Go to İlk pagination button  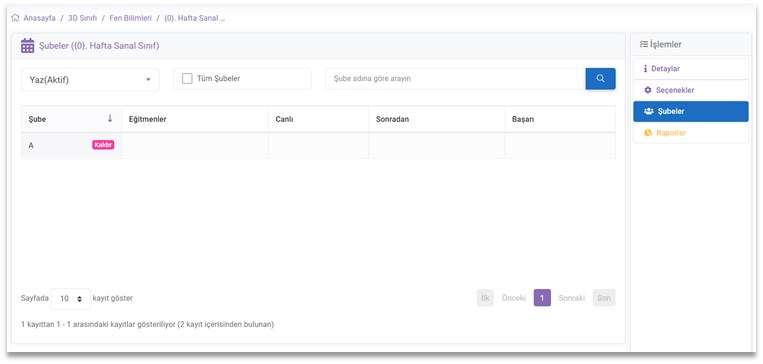tap(485, 298)
